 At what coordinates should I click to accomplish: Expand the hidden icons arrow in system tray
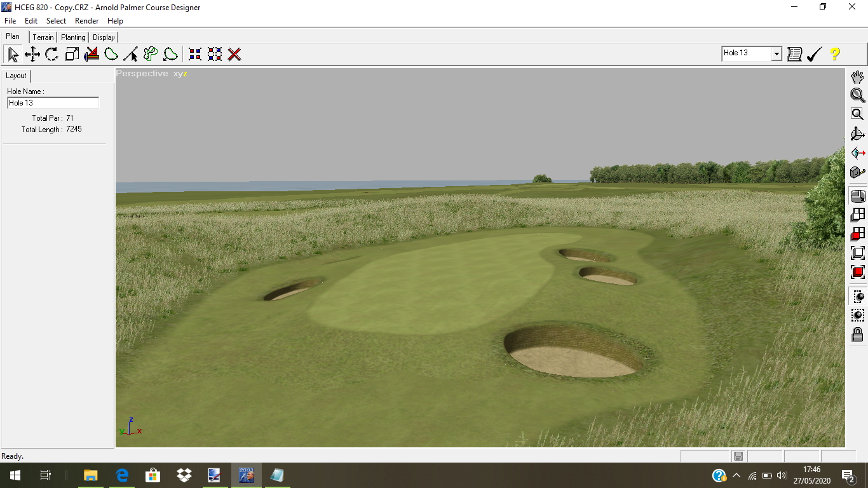(x=736, y=475)
